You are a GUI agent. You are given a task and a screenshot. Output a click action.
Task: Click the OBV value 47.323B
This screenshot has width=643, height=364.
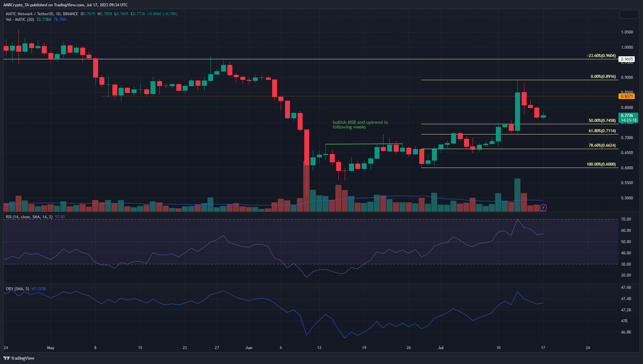[39, 289]
